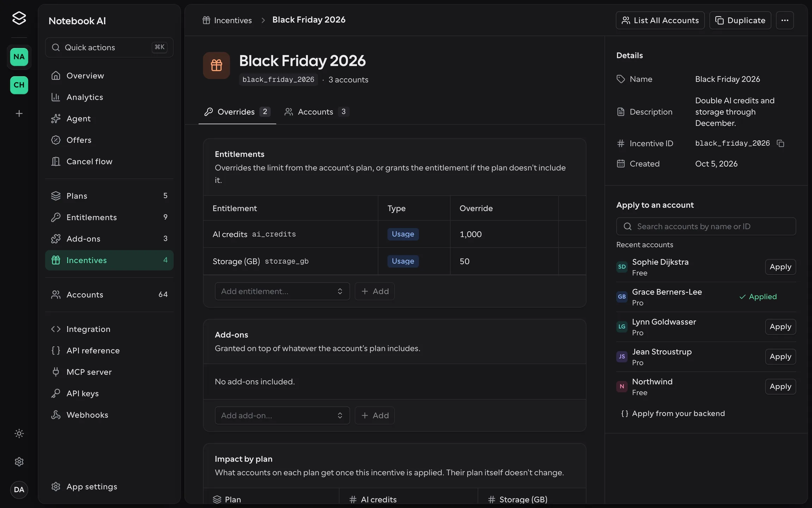Screen dimensions: 812x508
Task: Open Entitlements in the sidebar
Action: [109, 217]
